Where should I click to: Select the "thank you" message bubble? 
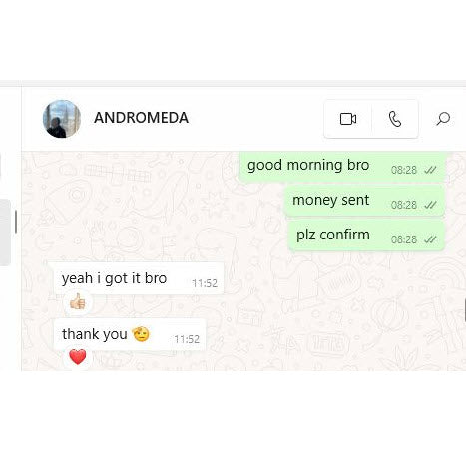(x=130, y=334)
